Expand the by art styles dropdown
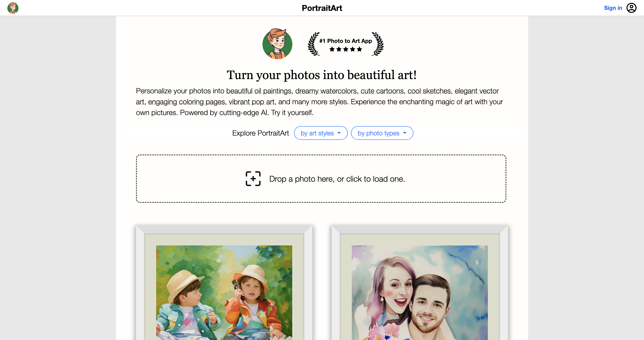The width and height of the screenshot is (644, 340). pyautogui.click(x=321, y=133)
